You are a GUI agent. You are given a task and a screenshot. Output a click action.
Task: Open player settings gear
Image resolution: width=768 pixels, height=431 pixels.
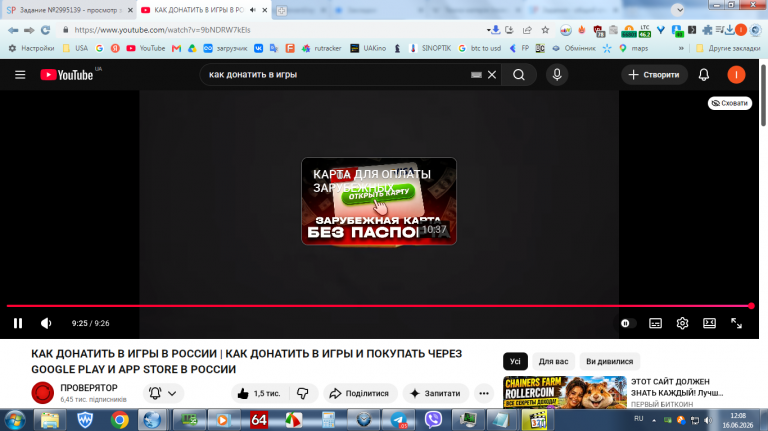(682, 323)
